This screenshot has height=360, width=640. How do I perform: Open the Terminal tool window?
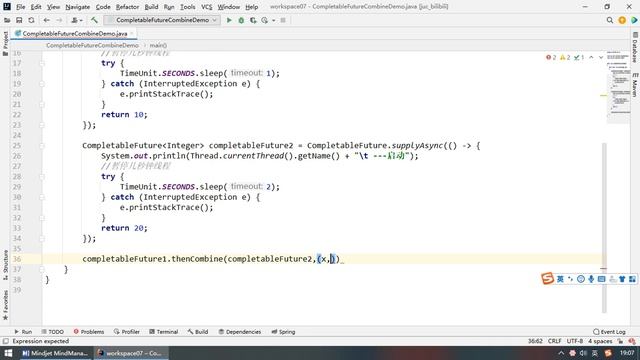click(163, 332)
